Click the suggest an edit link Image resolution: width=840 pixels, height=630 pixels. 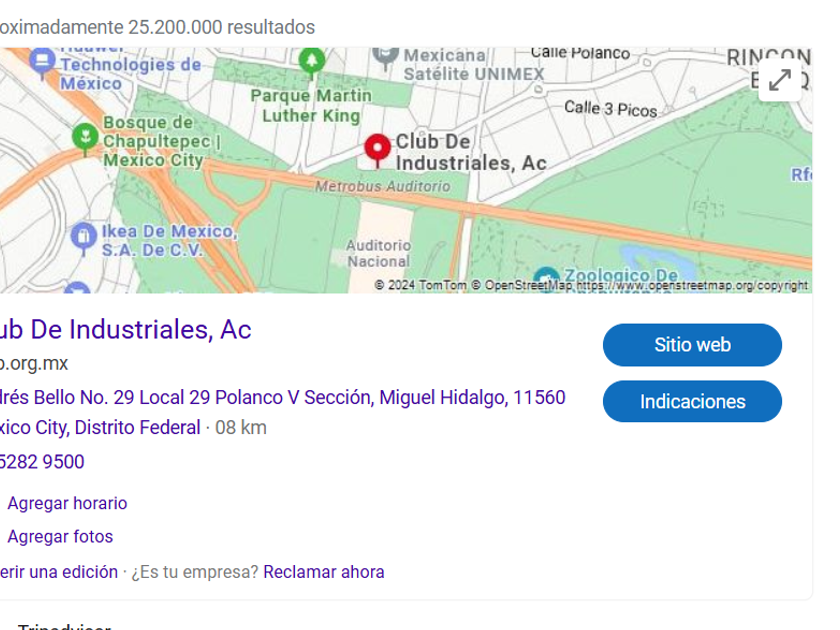coord(58,572)
